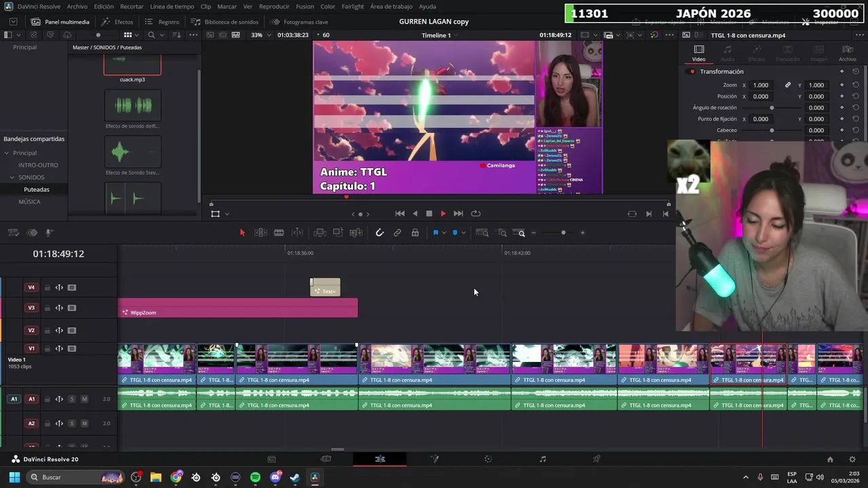
Task: Click the Zoom X value field
Action: tap(761, 85)
